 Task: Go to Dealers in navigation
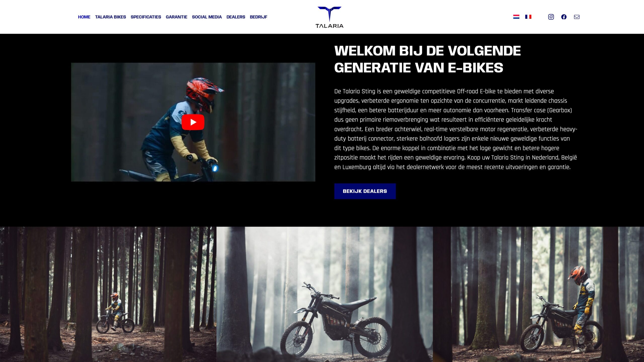coord(236,17)
